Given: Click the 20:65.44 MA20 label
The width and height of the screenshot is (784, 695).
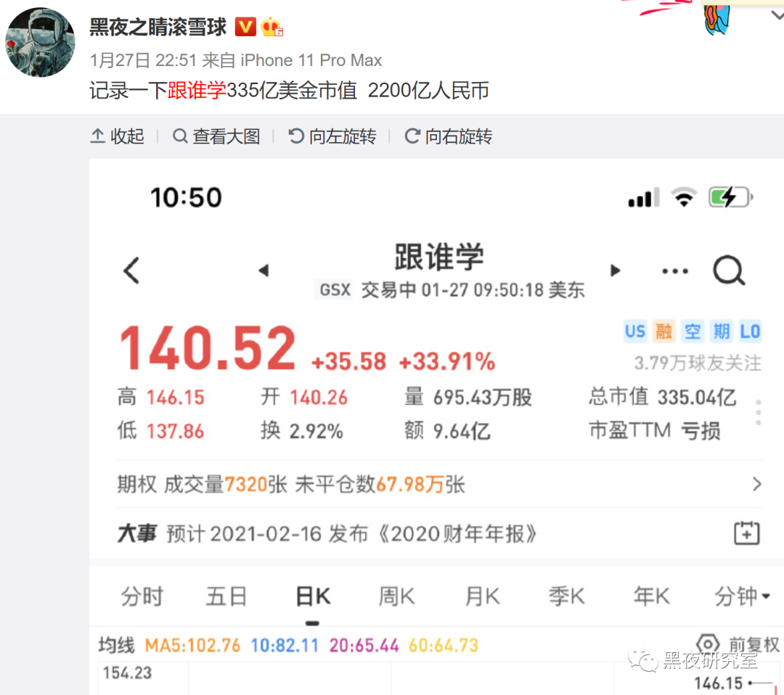Looking at the screenshot, I should pyautogui.click(x=364, y=646).
